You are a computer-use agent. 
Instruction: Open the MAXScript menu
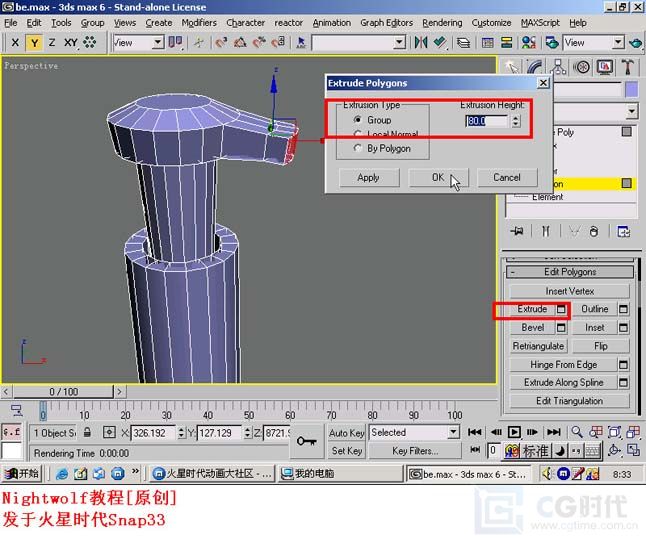pos(540,23)
